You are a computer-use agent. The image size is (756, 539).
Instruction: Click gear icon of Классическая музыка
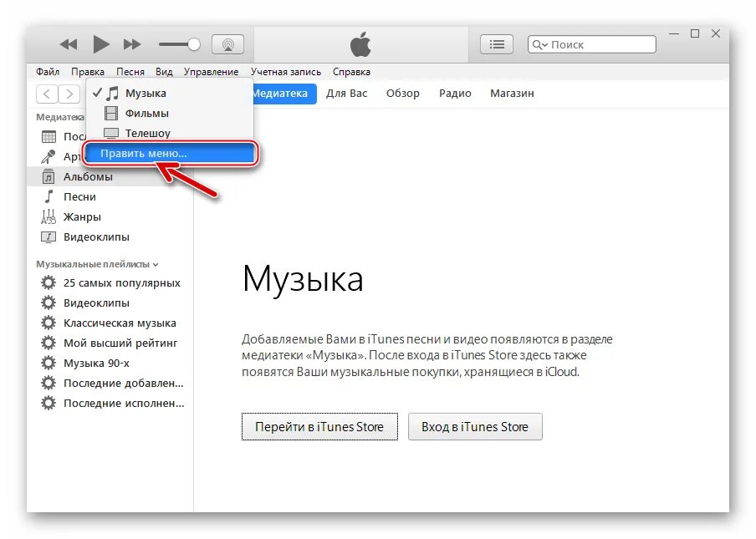click(x=49, y=323)
